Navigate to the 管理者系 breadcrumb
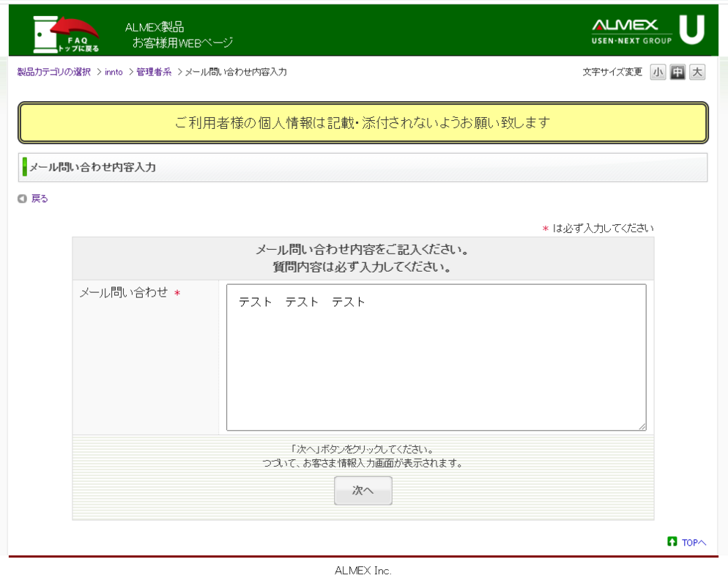This screenshot has width=728, height=586. [154, 72]
